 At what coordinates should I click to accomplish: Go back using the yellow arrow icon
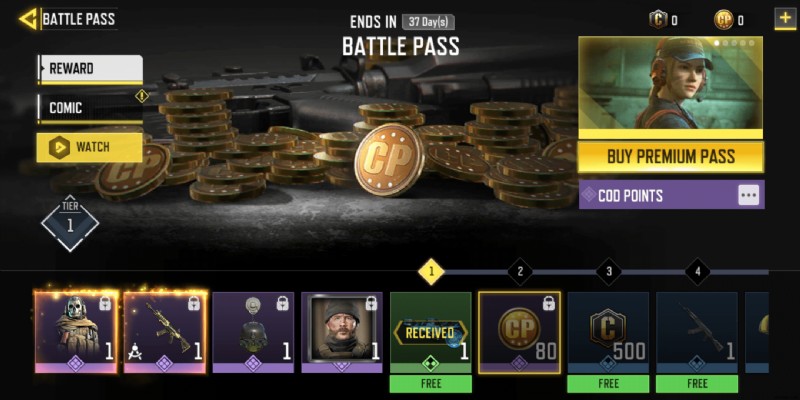coord(28,19)
